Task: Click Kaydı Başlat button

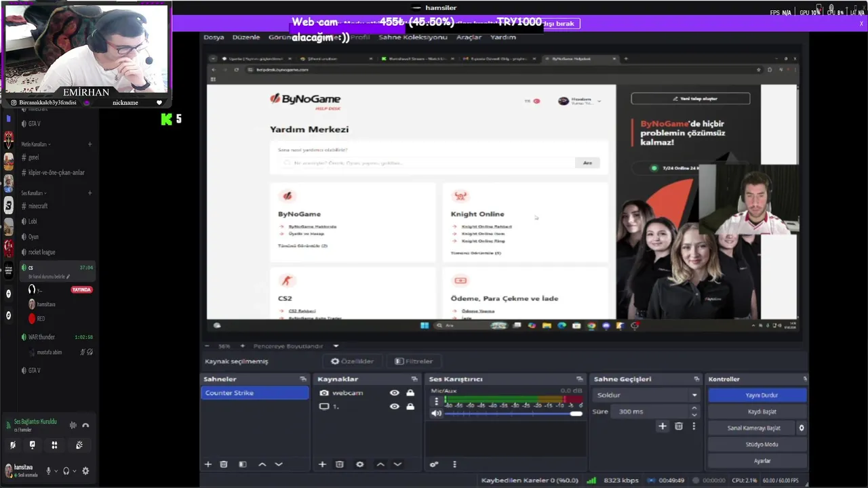Action: 757,411
